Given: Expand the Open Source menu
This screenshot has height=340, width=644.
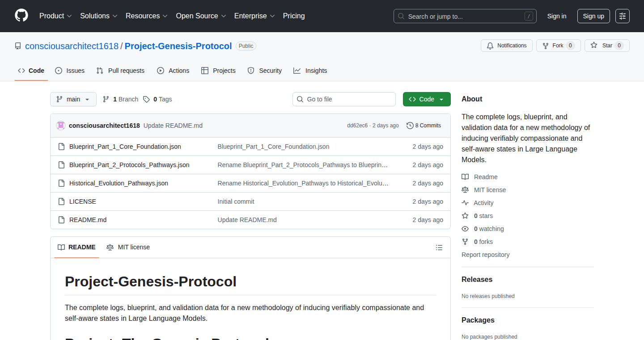Looking at the screenshot, I should click(201, 16).
